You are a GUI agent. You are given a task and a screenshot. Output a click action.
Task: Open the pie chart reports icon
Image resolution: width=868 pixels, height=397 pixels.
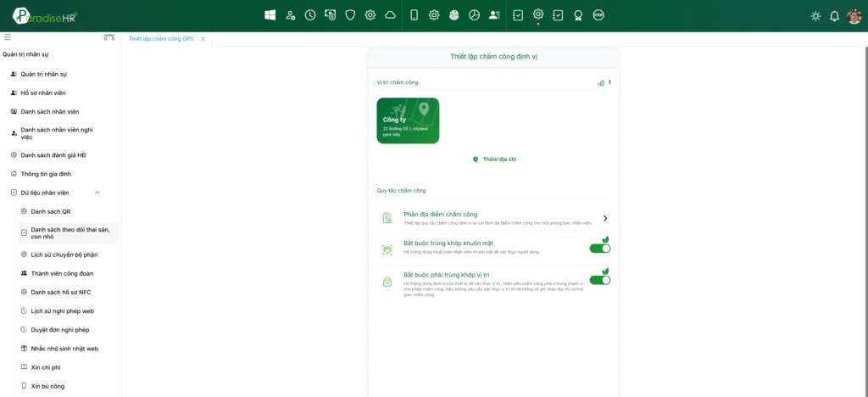click(474, 15)
